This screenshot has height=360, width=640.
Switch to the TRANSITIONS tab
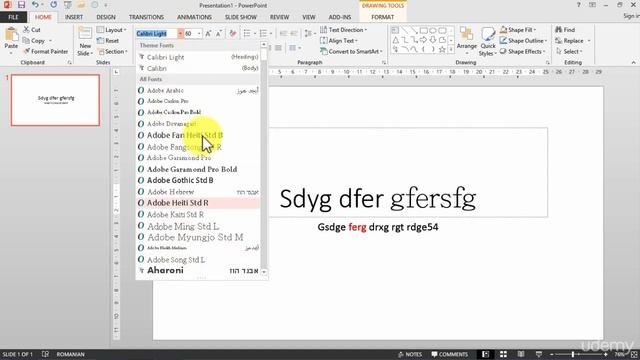[146, 17]
